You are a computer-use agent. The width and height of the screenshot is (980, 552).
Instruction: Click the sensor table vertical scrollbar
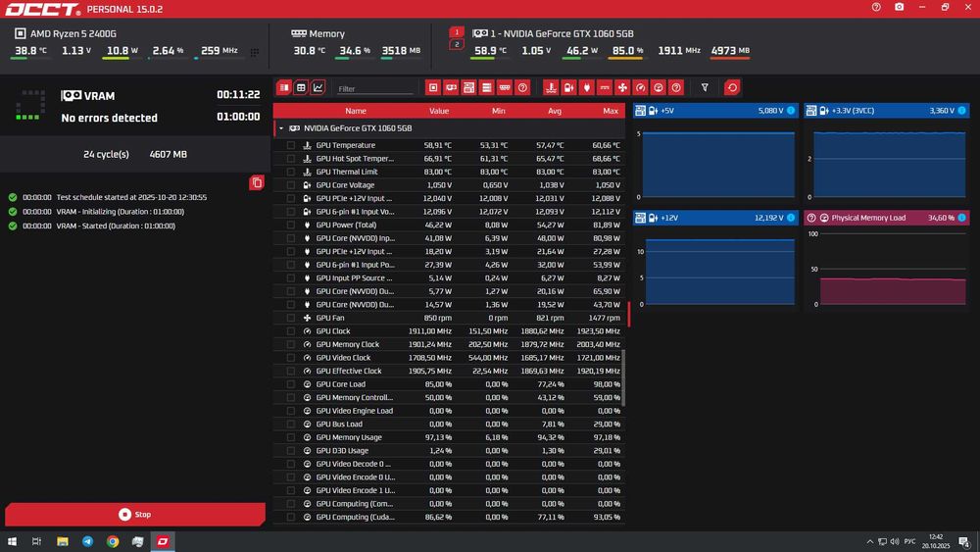tap(623, 377)
